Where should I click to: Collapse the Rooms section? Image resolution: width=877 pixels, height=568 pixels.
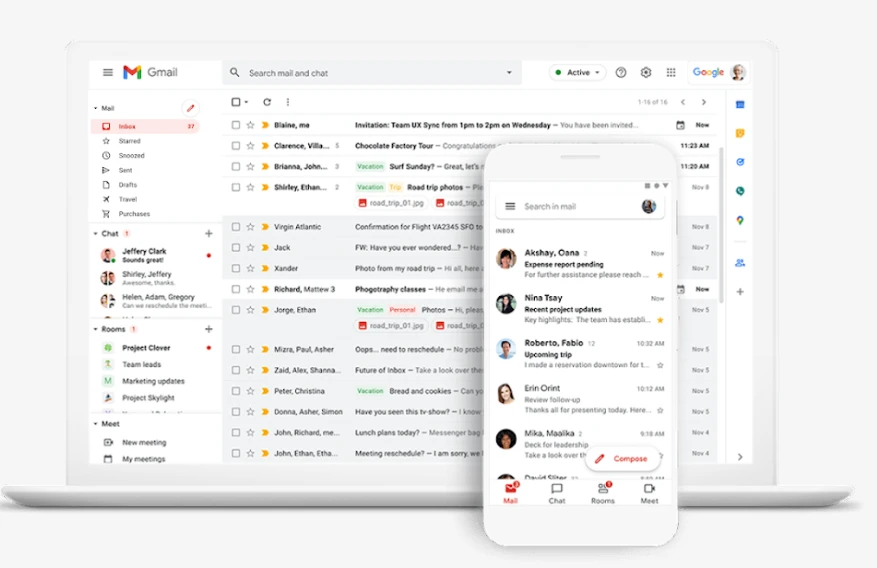pyautogui.click(x=95, y=329)
